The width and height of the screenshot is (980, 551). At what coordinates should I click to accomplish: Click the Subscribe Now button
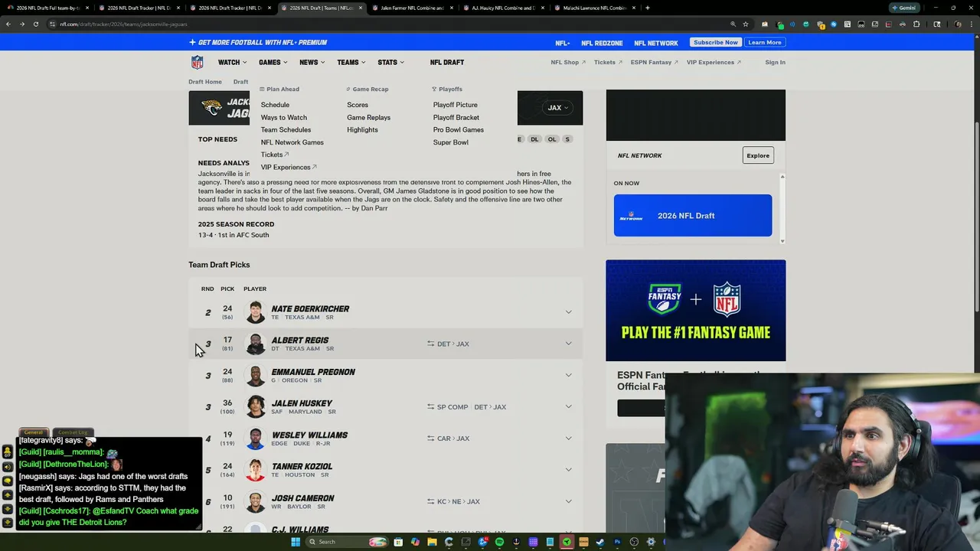(716, 42)
